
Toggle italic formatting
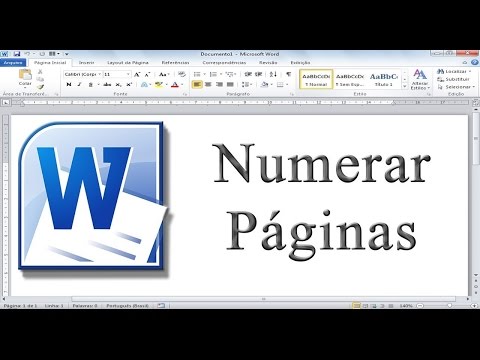(x=79, y=85)
